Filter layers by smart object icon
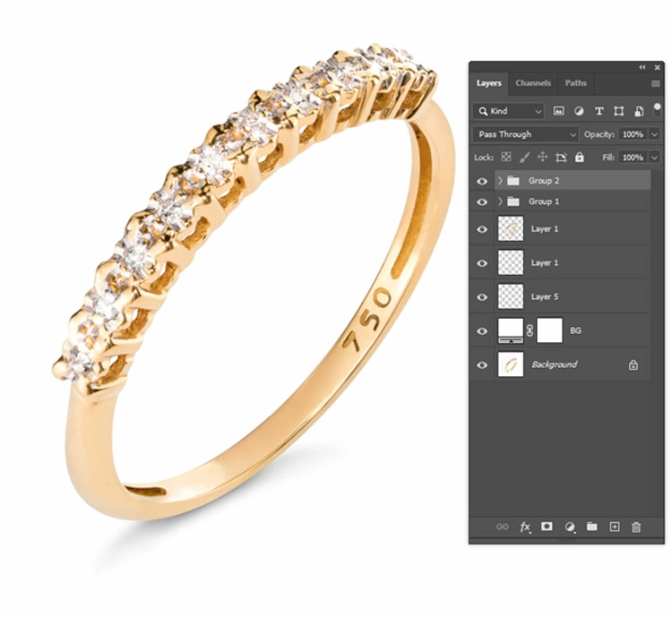Image resolution: width=672 pixels, height=617 pixels. click(x=639, y=111)
